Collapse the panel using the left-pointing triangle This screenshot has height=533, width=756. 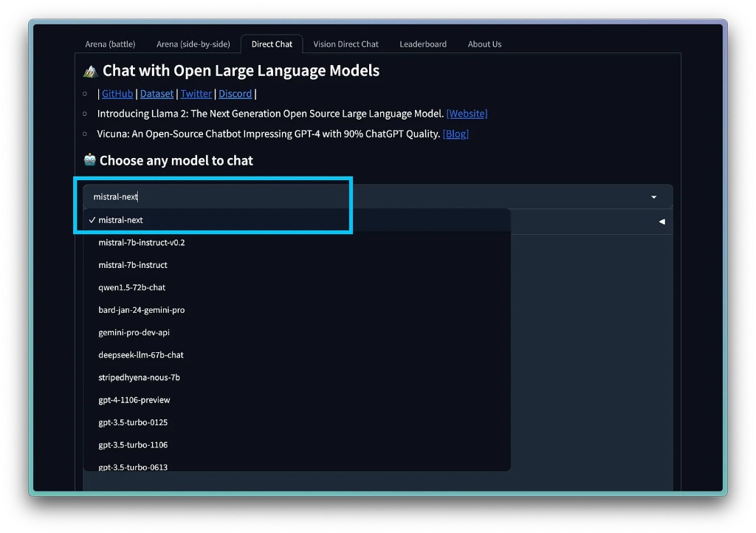[661, 221]
